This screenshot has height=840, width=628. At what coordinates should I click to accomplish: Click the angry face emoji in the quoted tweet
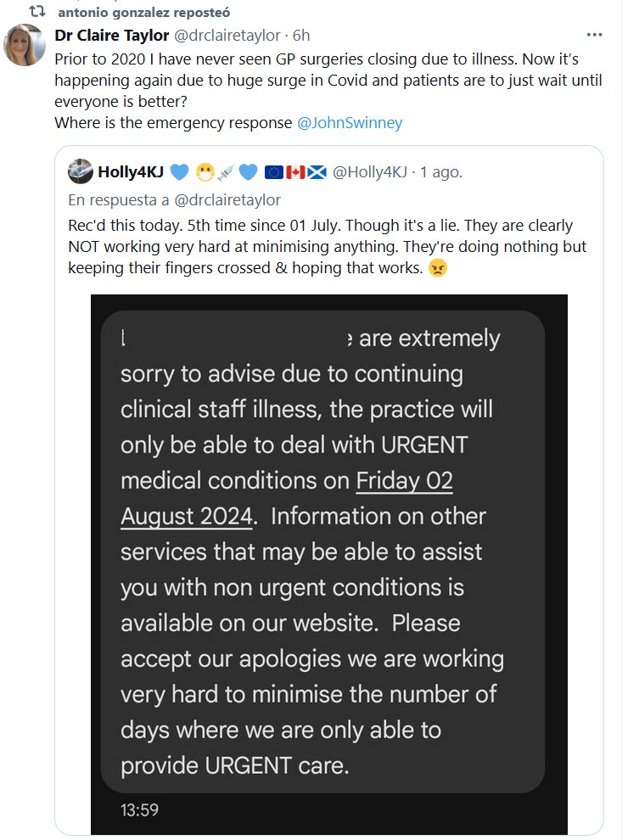point(437,267)
